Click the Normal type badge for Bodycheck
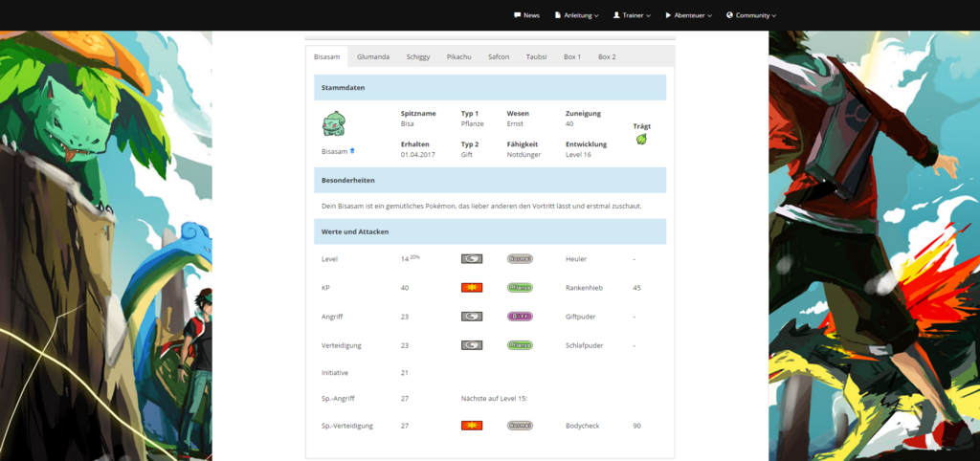Screen dimensions: 980x461 click(520, 426)
